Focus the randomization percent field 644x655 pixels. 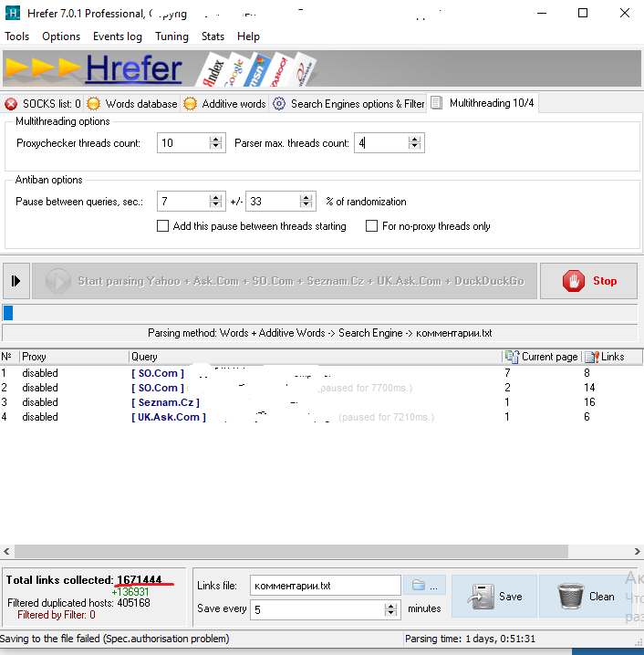[x=273, y=202]
